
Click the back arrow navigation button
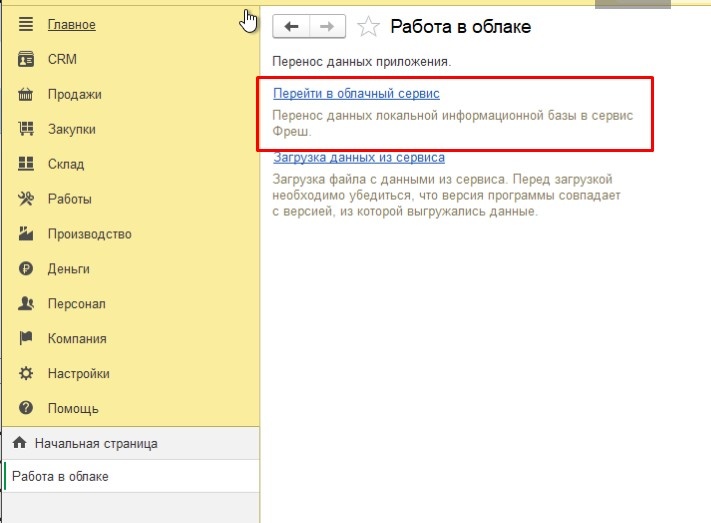pos(291,26)
